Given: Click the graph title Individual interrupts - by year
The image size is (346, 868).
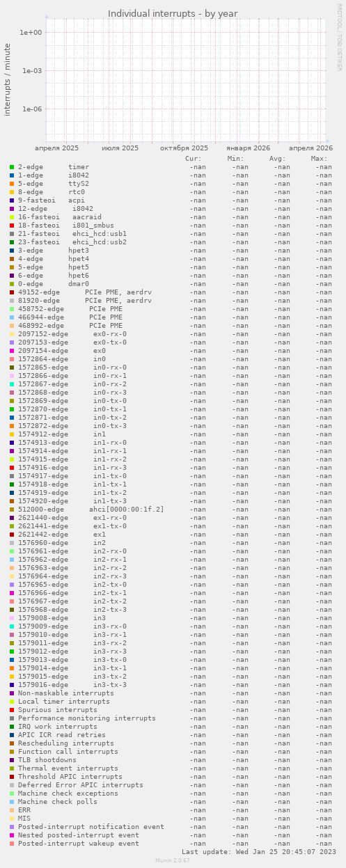Looking at the screenshot, I should (x=173, y=13).
